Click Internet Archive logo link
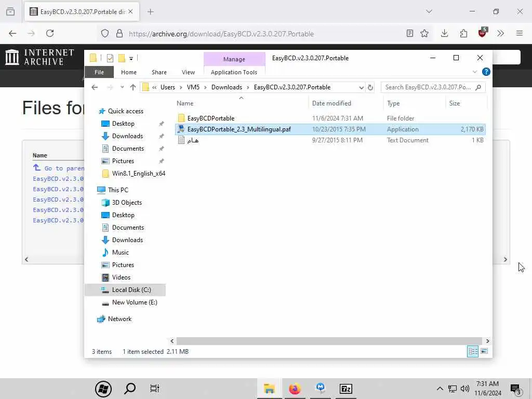The width and height of the screenshot is (532, 399). click(39, 57)
